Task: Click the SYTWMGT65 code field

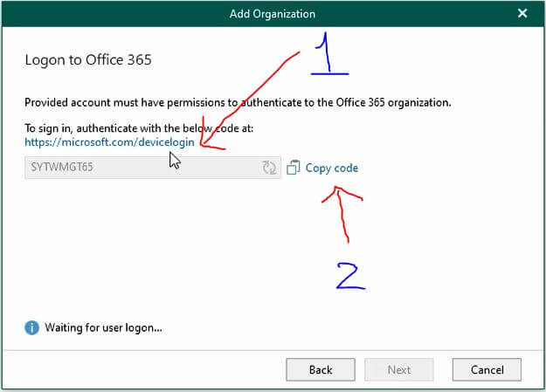Action: 153,168
